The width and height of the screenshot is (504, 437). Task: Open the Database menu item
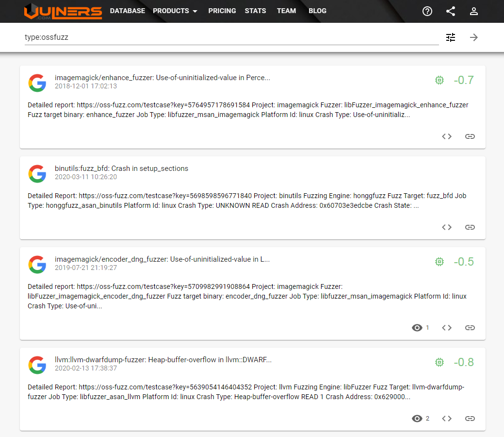click(x=128, y=11)
